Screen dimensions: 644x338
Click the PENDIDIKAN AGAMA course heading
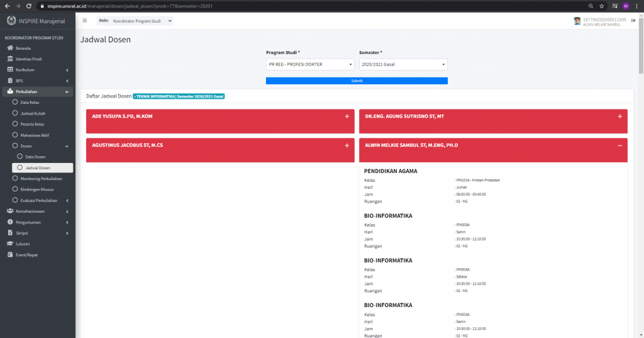click(391, 171)
